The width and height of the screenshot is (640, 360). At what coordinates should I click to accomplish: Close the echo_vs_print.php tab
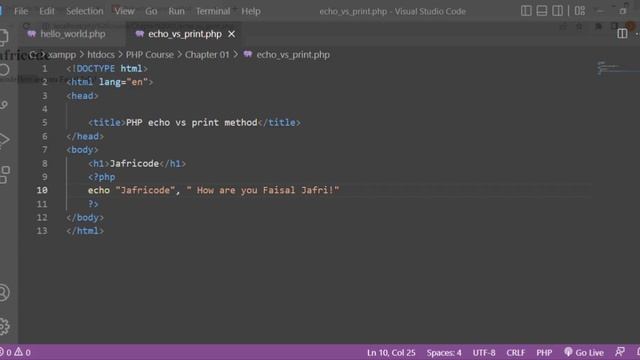click(231, 34)
